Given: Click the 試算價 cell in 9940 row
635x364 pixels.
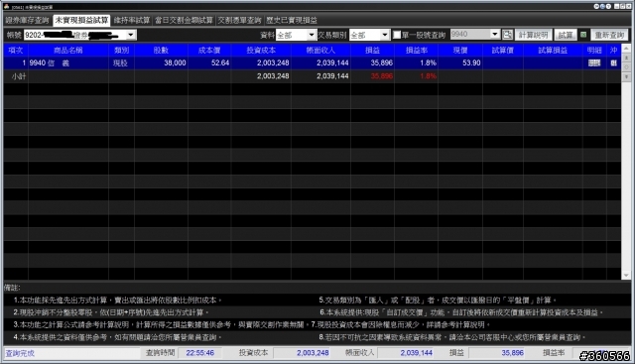Looking at the screenshot, I should click(503, 63).
